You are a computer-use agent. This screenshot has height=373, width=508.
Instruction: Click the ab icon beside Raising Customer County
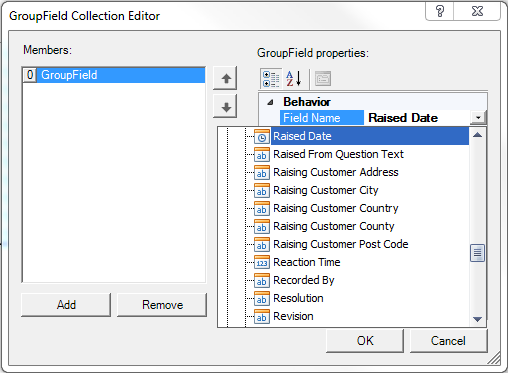click(262, 226)
